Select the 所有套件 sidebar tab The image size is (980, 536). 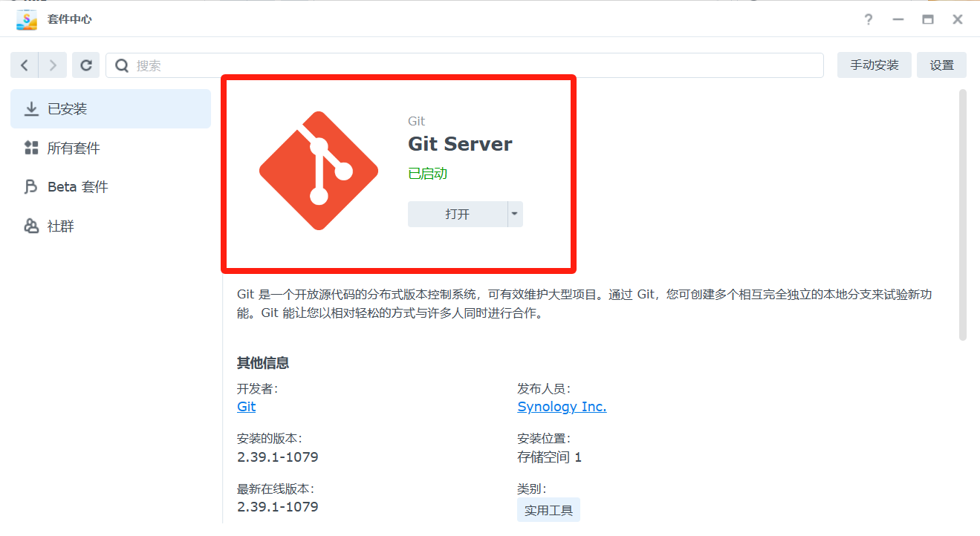point(74,148)
